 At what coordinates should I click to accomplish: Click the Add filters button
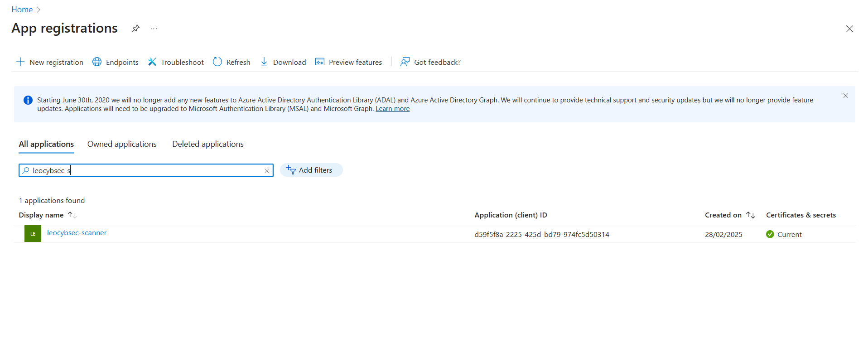pos(311,170)
